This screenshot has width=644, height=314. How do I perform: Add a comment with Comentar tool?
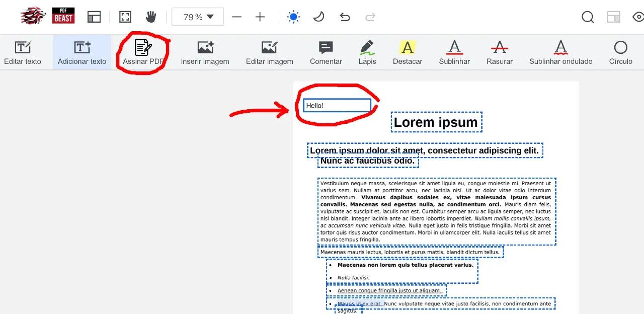click(326, 52)
